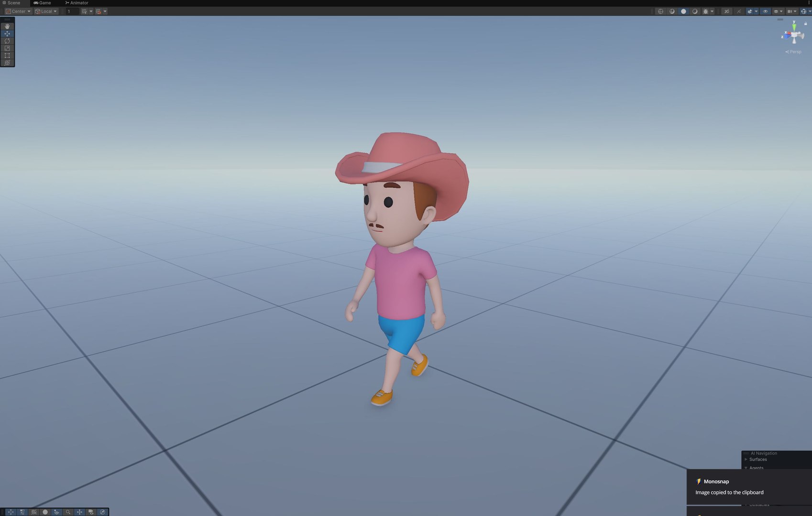The width and height of the screenshot is (812, 516).
Task: Open the Local handle rotation dropdown
Action: pos(46,11)
